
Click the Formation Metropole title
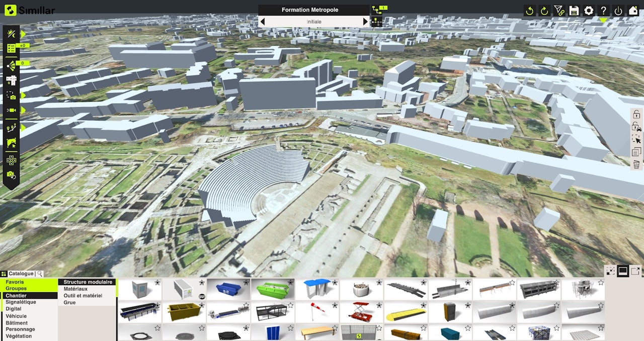coord(310,10)
